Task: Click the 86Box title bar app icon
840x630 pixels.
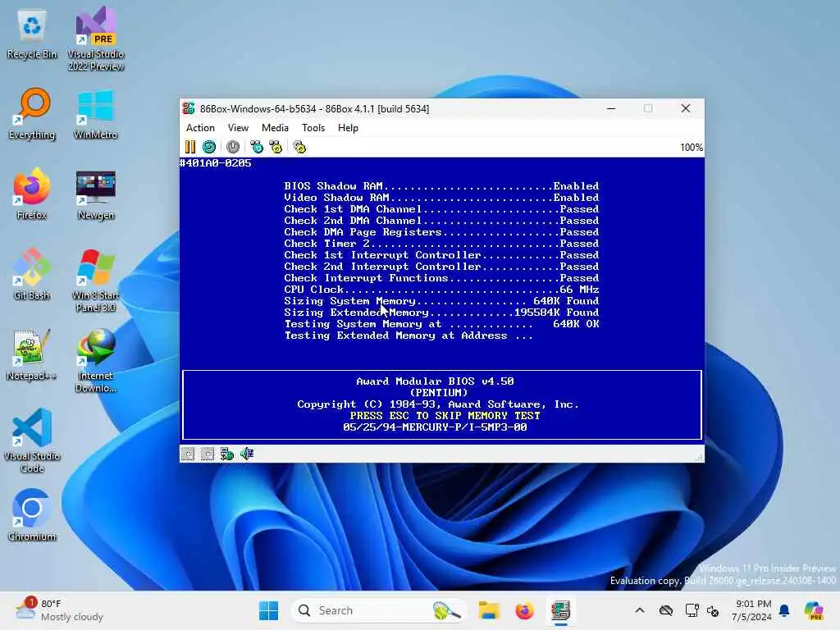Action: (189, 108)
